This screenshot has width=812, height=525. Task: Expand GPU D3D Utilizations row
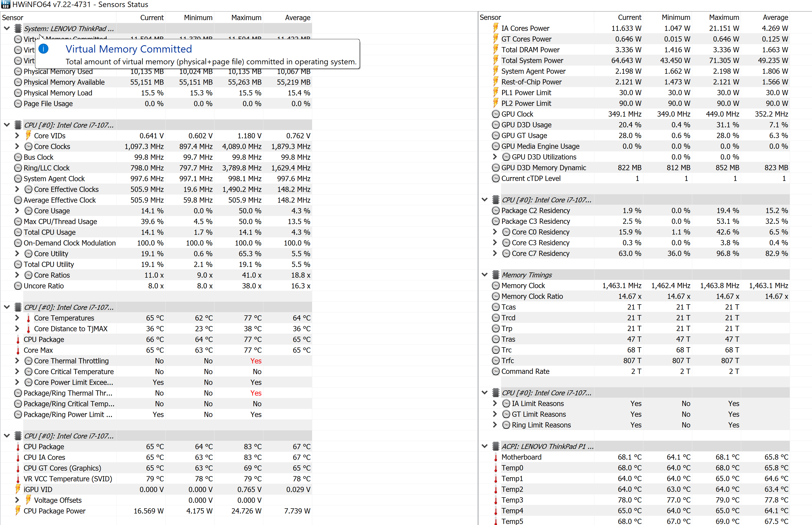[x=495, y=157]
